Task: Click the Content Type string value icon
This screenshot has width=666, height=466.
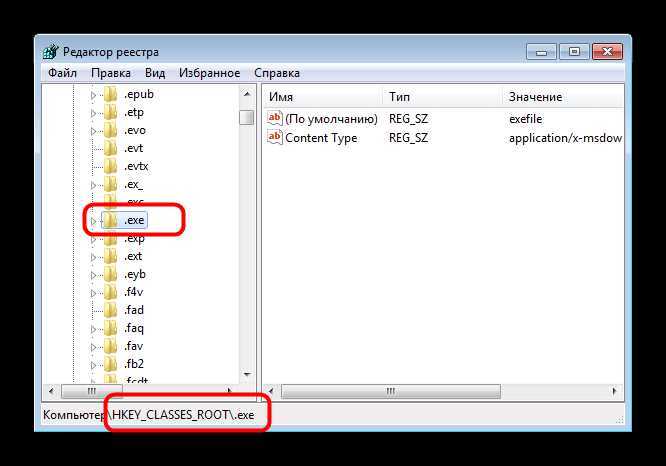Action: [274, 137]
